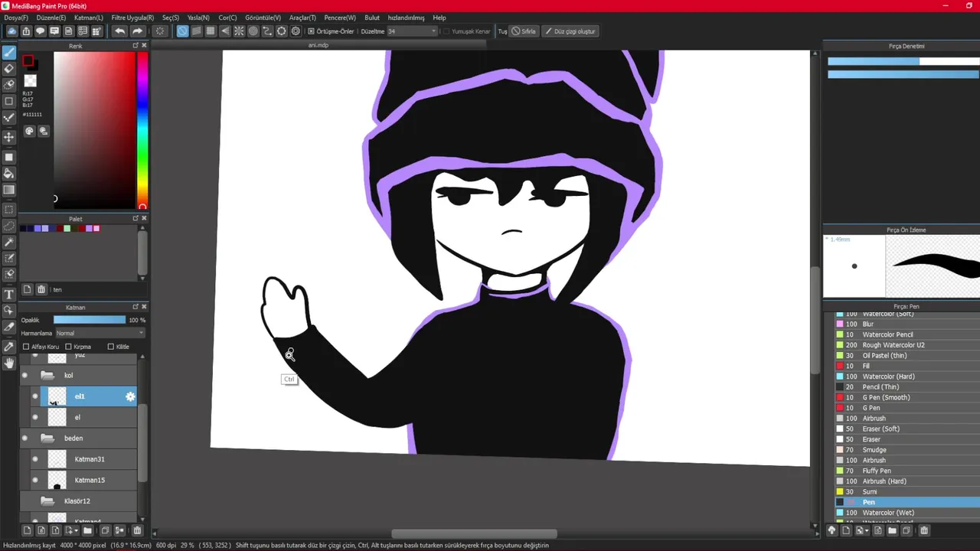Select the Lasso selection tool
The width and height of the screenshot is (980, 551).
[9, 226]
